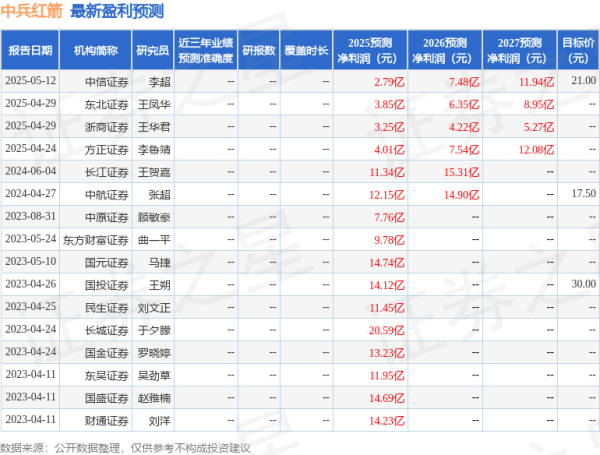
Task: Click the 20.59亿 profit forecast value
Action: 384,330
